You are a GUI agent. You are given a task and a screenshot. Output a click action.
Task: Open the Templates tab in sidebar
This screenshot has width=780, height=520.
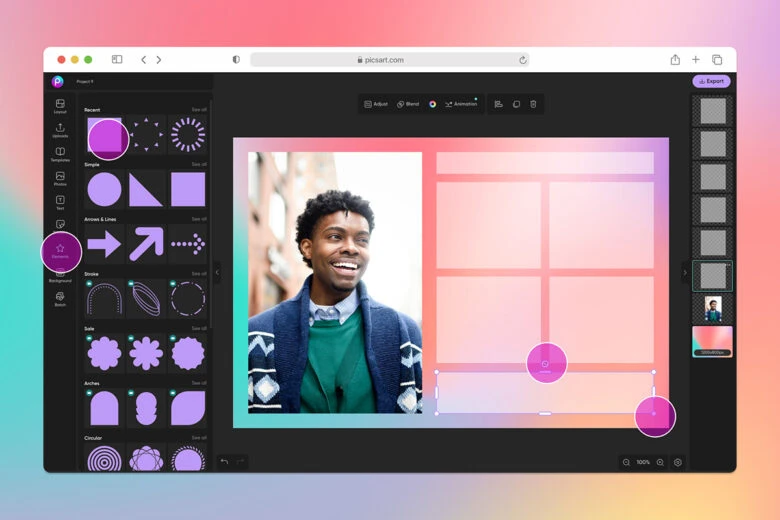pos(60,153)
